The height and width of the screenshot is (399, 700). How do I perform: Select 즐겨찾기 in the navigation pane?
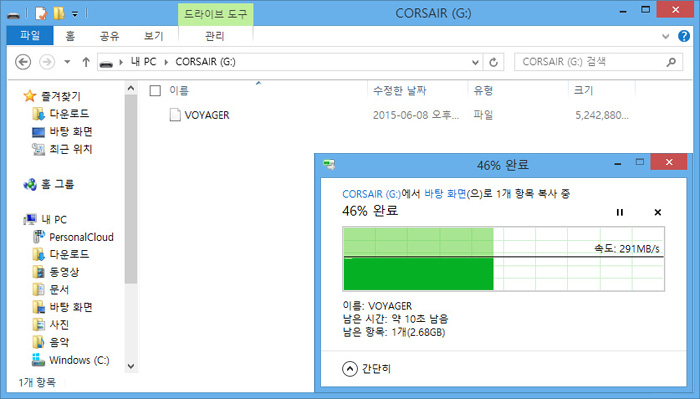[61, 96]
